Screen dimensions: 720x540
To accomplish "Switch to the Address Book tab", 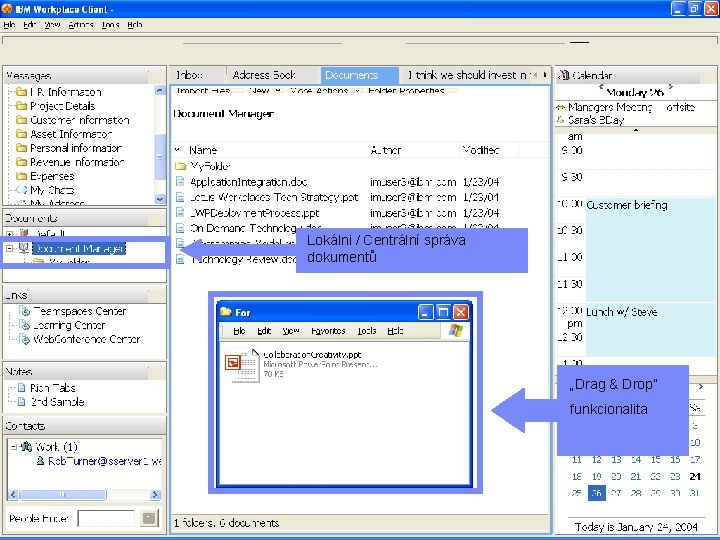I will click(264, 75).
